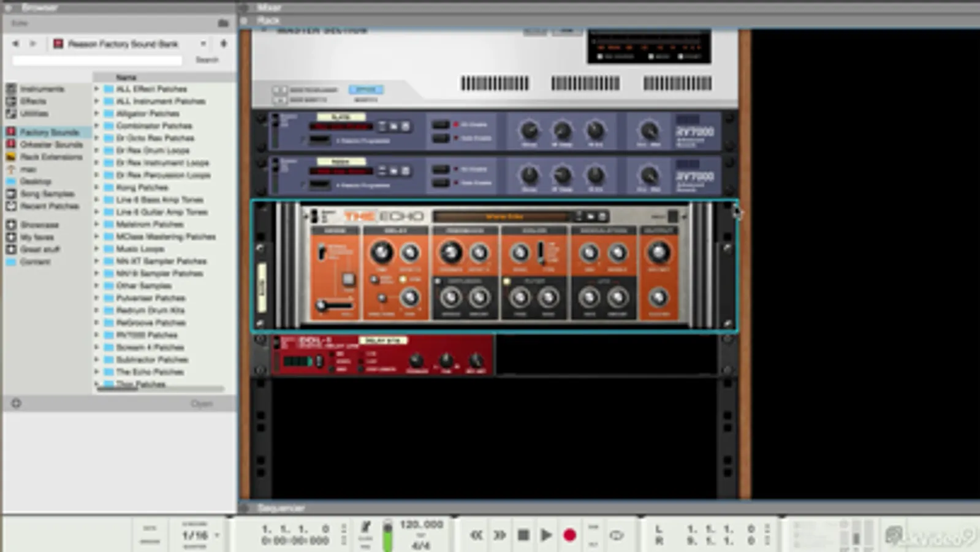Click top RV7000 save patch icon
Image resolution: width=980 pixels, height=552 pixels.
coord(405,126)
